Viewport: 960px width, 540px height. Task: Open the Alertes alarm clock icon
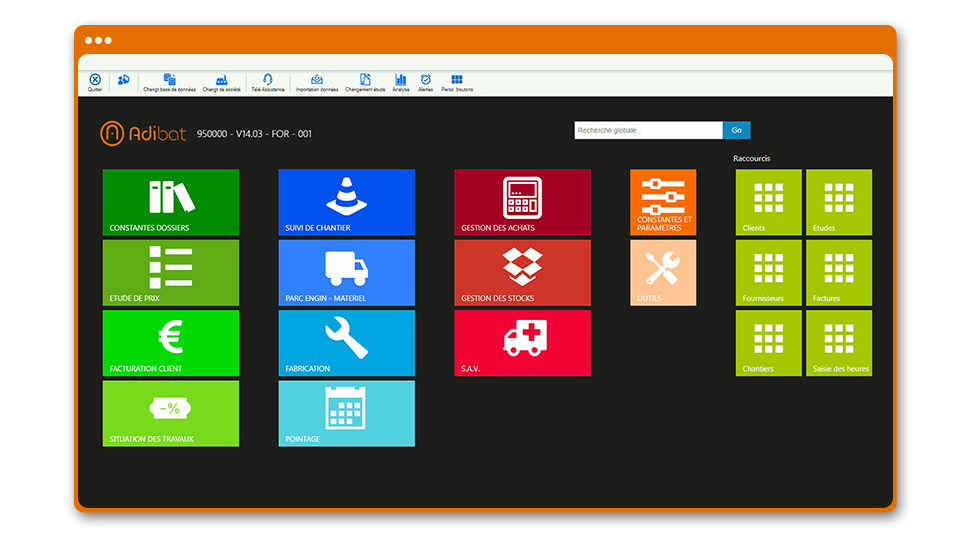[x=426, y=80]
